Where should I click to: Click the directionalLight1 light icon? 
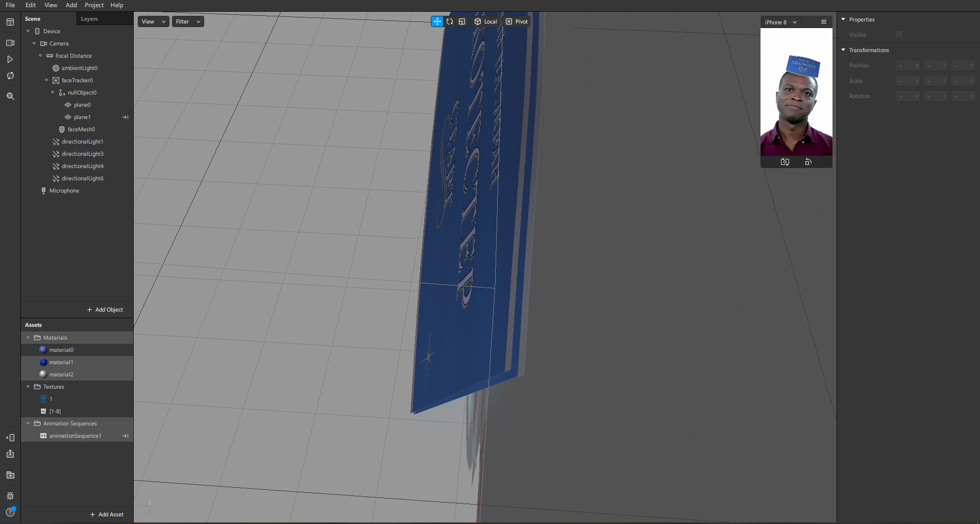point(56,141)
